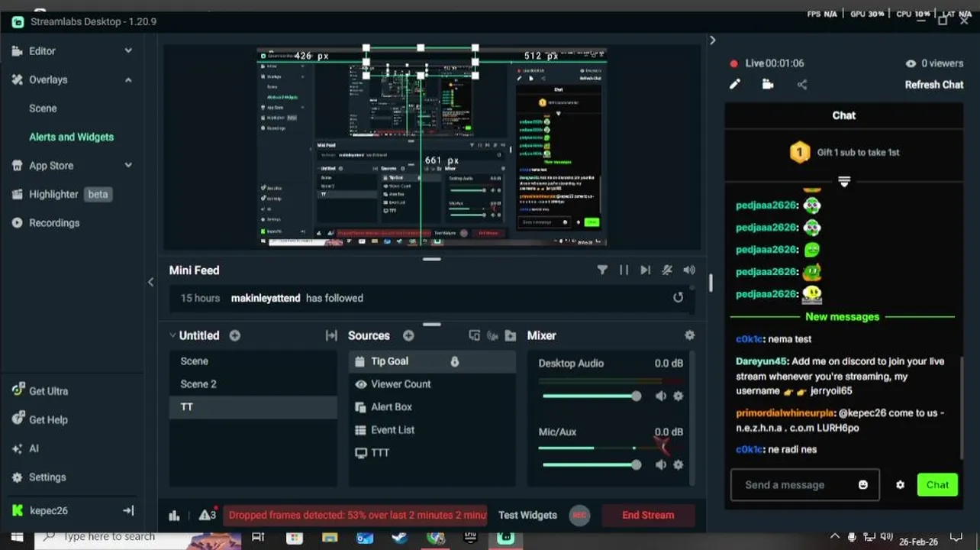Click makinleyattend in Mini Feed
The image size is (980, 550).
266,298
